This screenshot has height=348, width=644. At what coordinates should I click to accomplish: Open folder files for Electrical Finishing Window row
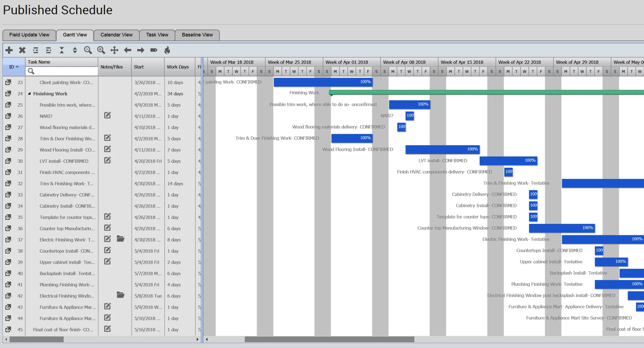[120, 295]
